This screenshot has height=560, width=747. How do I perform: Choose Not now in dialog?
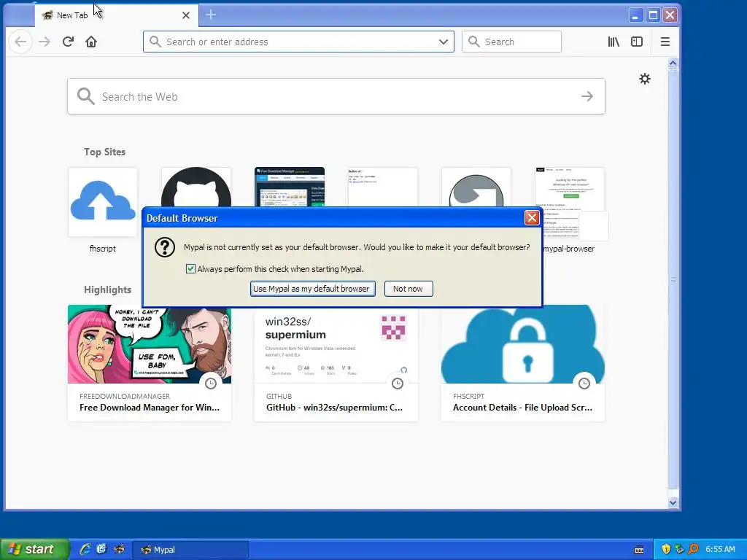(409, 289)
